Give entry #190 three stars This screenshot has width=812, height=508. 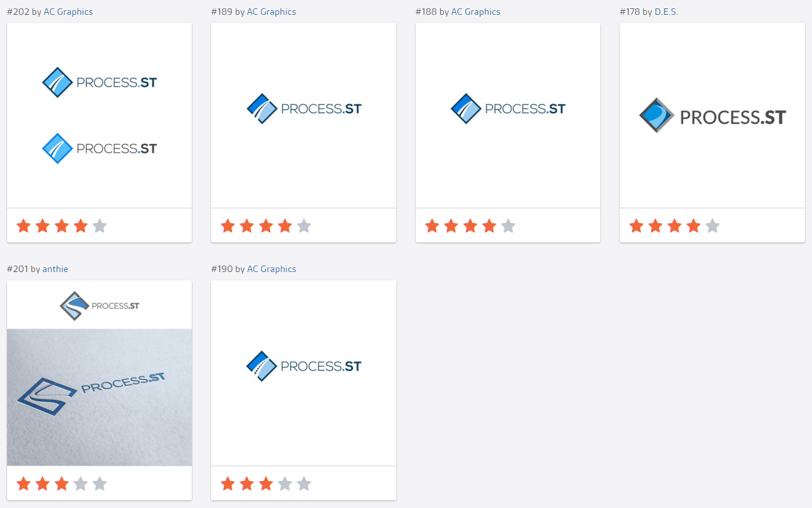click(266, 484)
